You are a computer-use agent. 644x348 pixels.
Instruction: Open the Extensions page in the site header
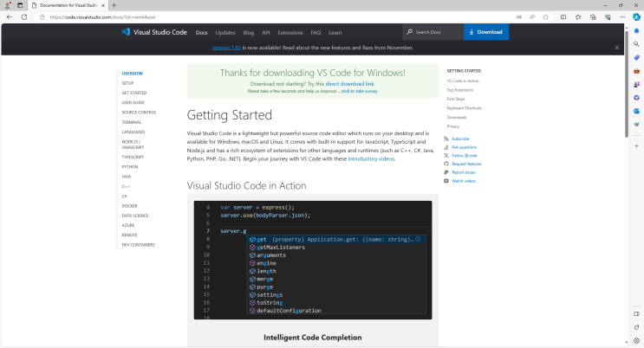290,32
